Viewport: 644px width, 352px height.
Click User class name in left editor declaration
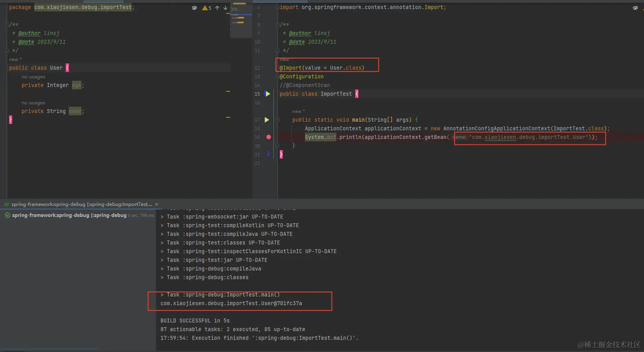pos(56,68)
